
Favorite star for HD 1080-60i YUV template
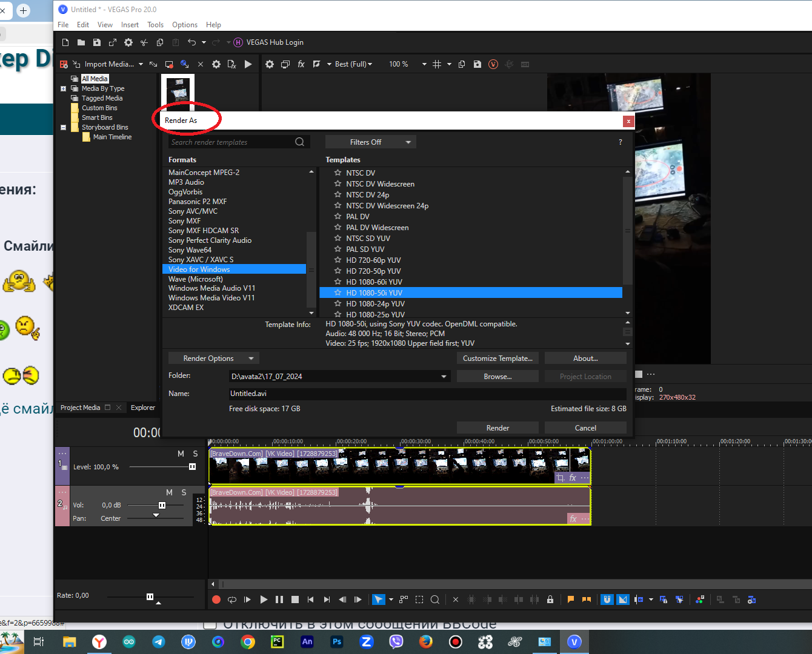[x=338, y=282]
